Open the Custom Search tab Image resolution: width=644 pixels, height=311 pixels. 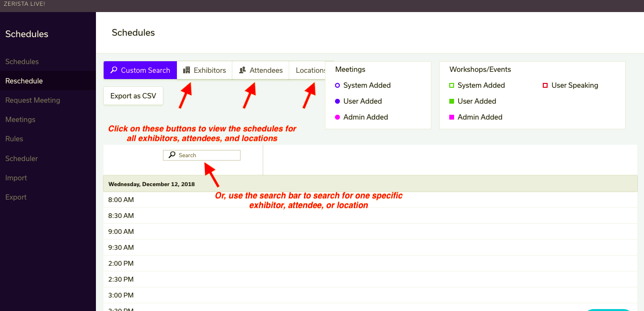pyautogui.click(x=140, y=70)
